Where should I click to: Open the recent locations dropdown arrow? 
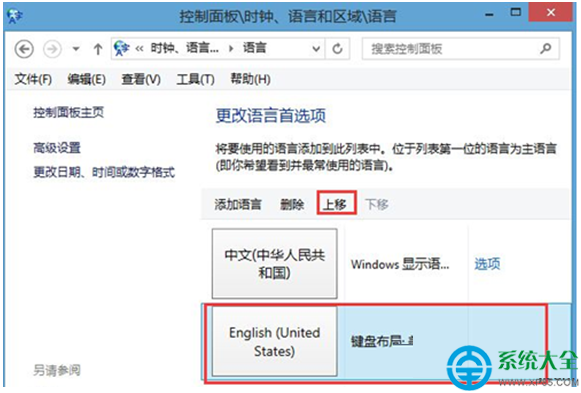click(x=76, y=49)
